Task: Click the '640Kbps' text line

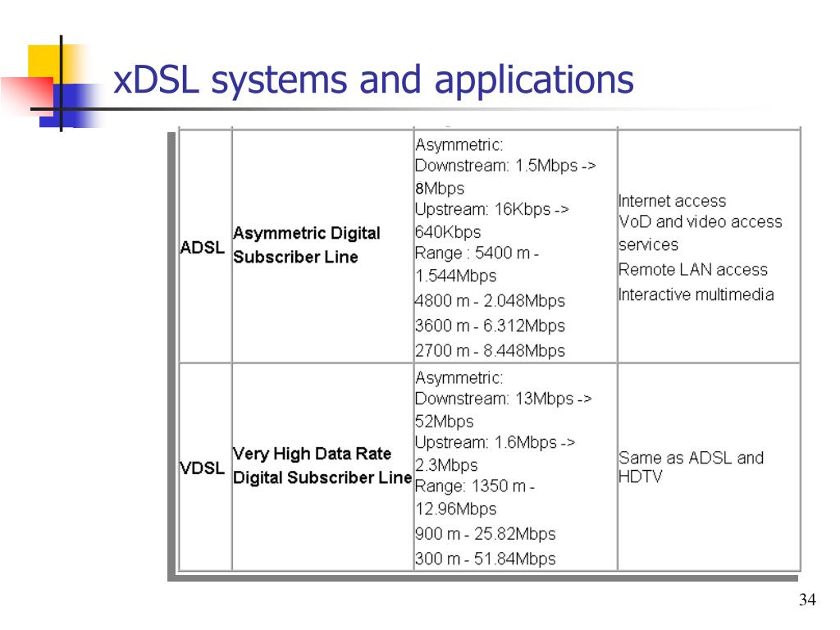Action: tap(448, 232)
